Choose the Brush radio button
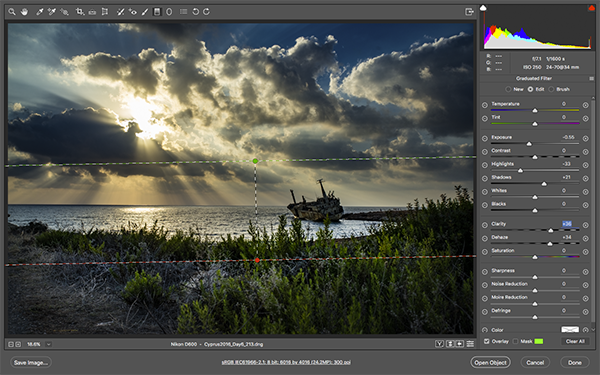Image resolution: width=600 pixels, height=375 pixels. coord(551,89)
